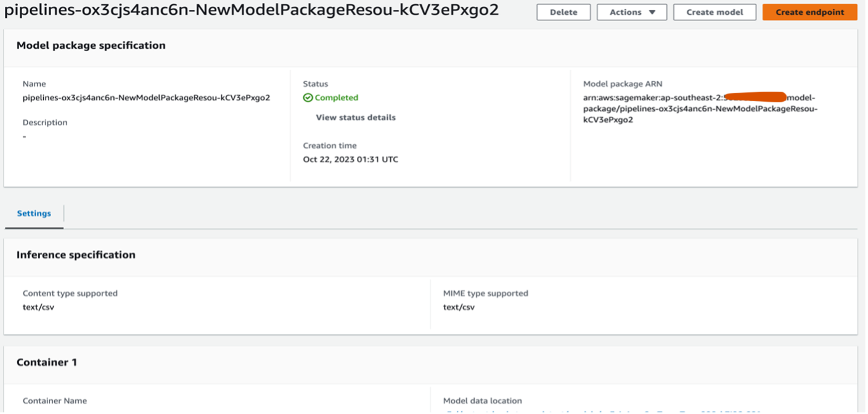
Task: Click the Model package ARN value text
Action: click(x=700, y=109)
